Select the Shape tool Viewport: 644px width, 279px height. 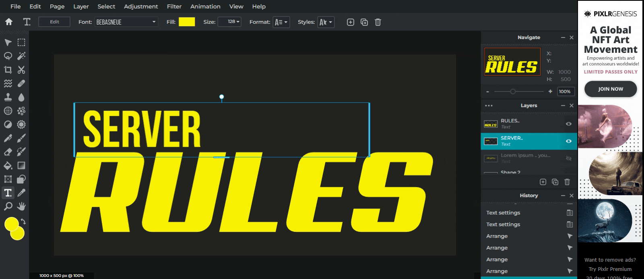[x=21, y=179]
